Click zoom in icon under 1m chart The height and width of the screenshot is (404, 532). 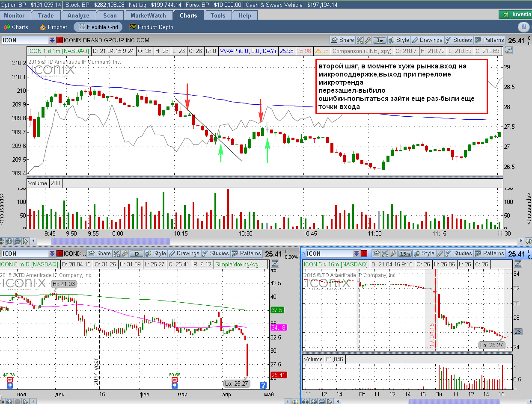tap(10, 241)
